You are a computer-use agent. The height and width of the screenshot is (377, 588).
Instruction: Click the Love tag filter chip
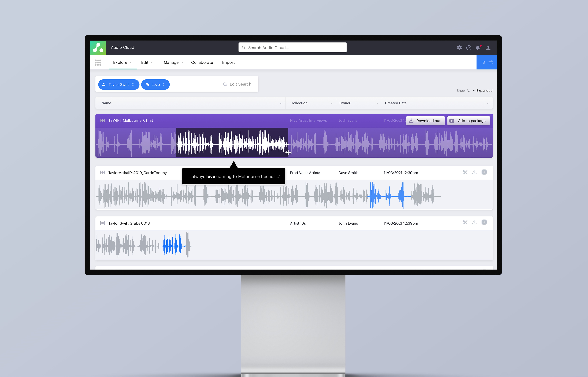click(155, 84)
